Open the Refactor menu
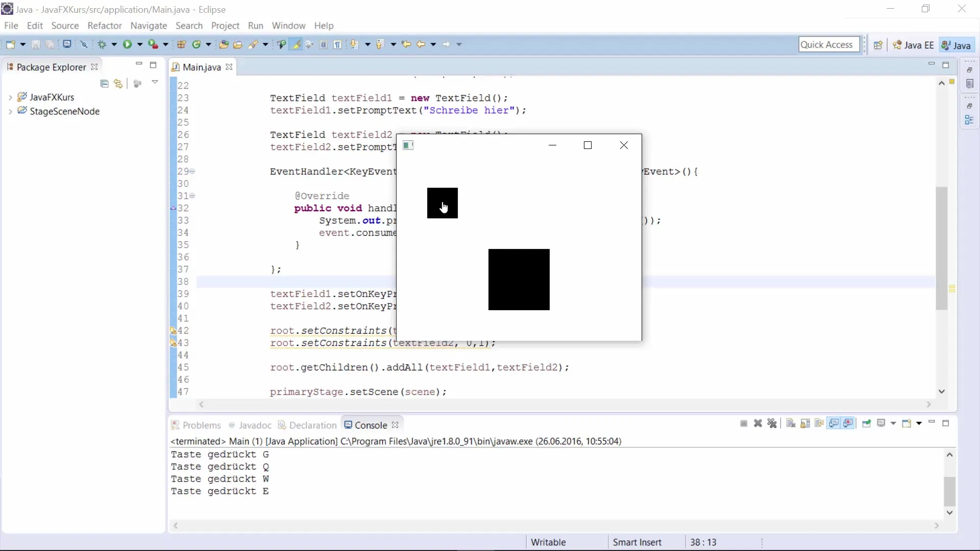Screen dimensions: 980x551 [x=104, y=26]
